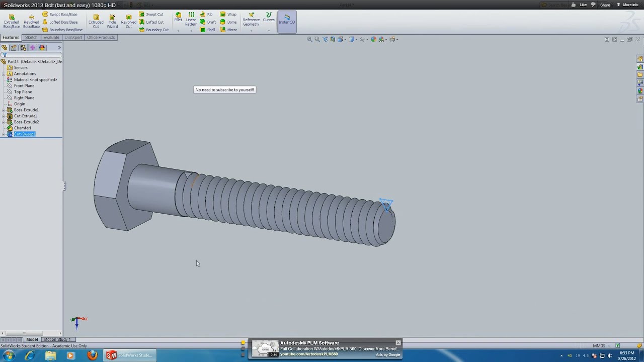Click Zoom to Area icon

pyautogui.click(x=317, y=39)
